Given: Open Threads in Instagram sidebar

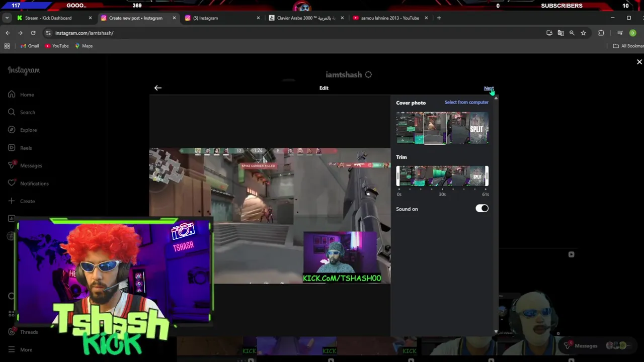Looking at the screenshot, I should point(23,332).
